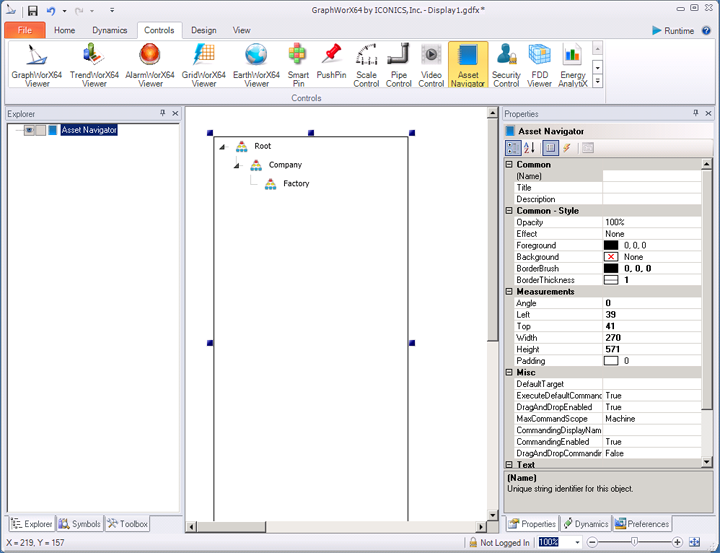This screenshot has height=553, width=720.
Task: Open the zoom percentage dropdown
Action: pyautogui.click(x=576, y=542)
